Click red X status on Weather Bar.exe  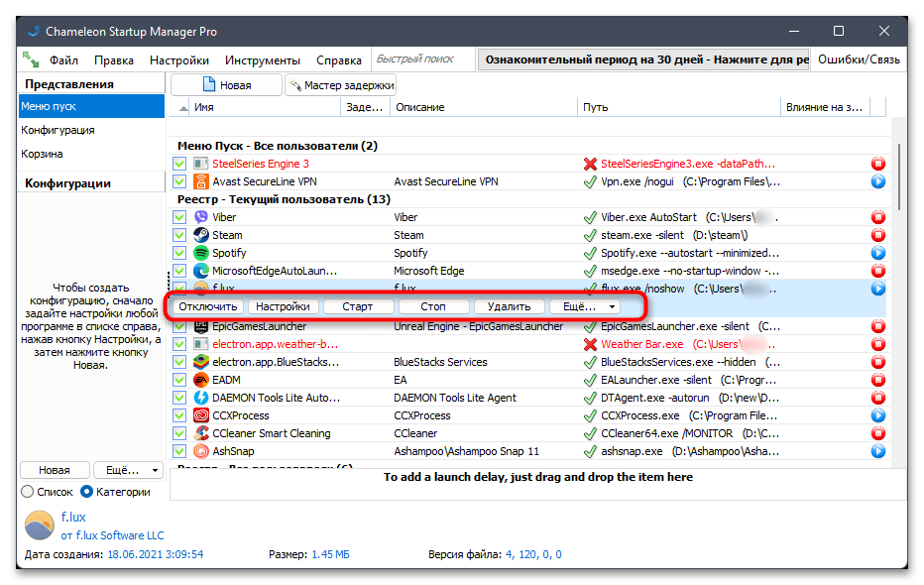point(590,344)
